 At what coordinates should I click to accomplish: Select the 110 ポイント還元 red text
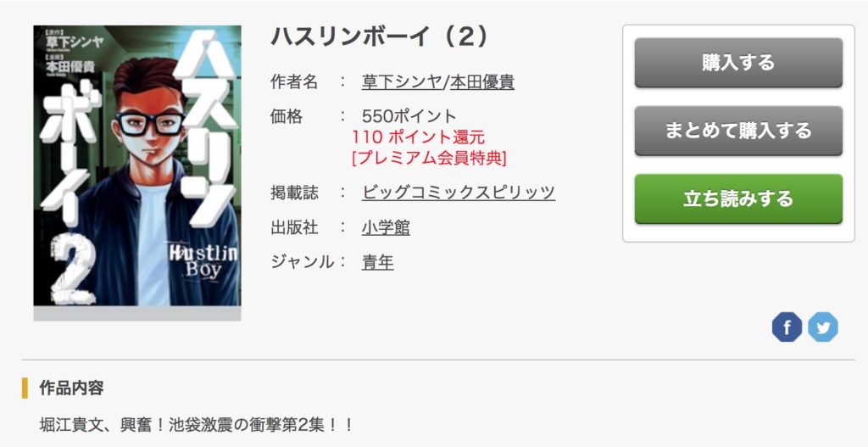pos(418,137)
